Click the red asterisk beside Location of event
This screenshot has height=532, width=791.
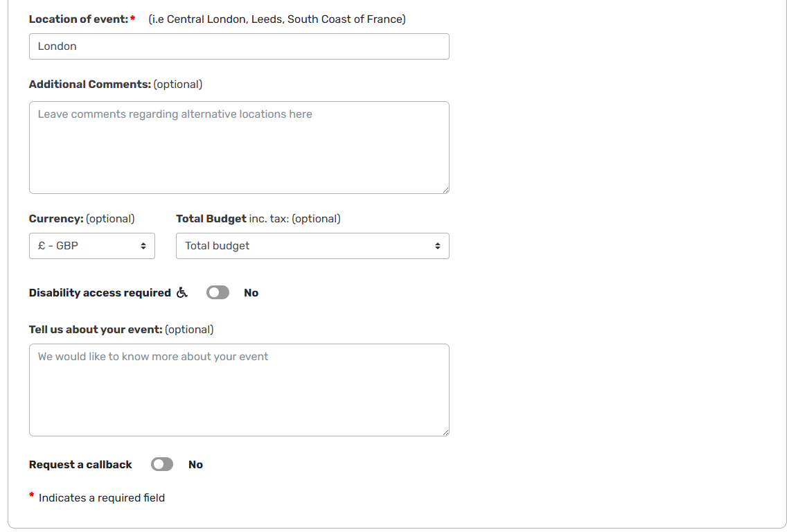[x=133, y=19]
